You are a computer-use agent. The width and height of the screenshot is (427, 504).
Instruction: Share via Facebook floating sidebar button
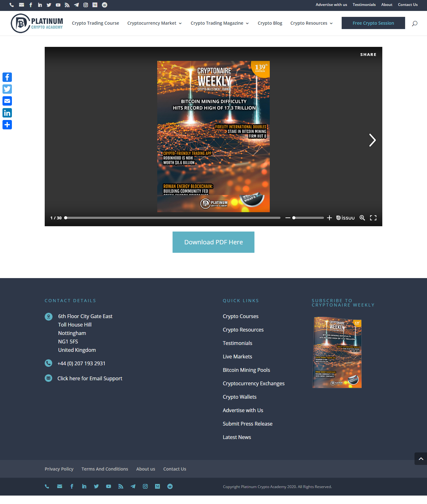click(7, 77)
